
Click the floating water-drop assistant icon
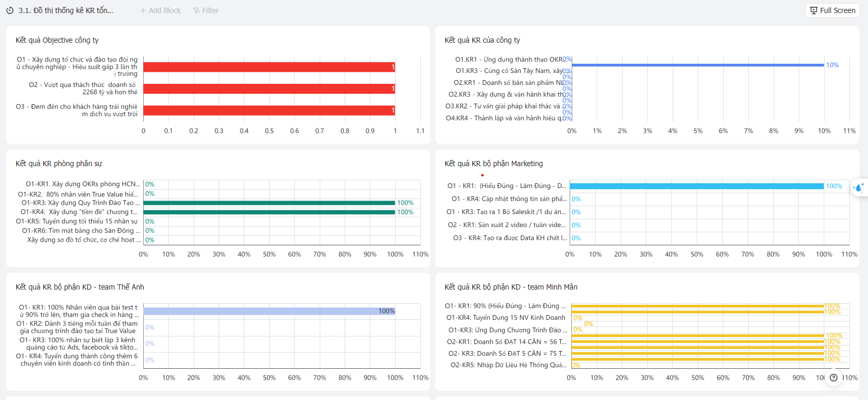coord(859,187)
